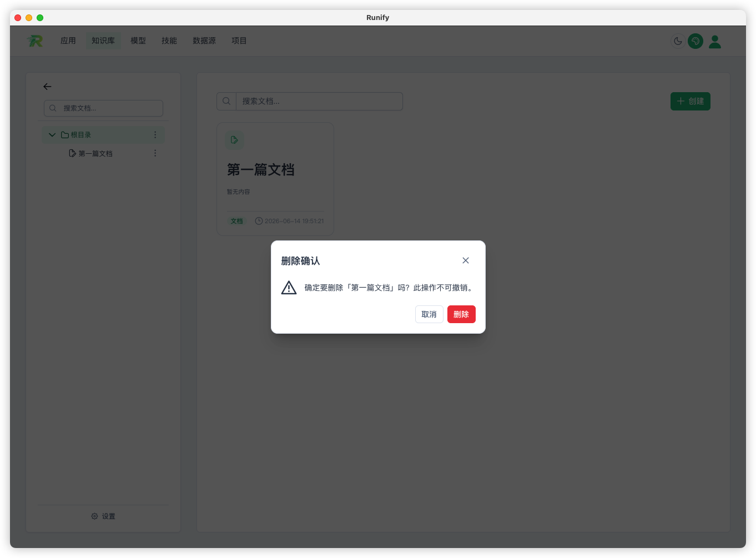Open the user profile icon

pos(715,42)
